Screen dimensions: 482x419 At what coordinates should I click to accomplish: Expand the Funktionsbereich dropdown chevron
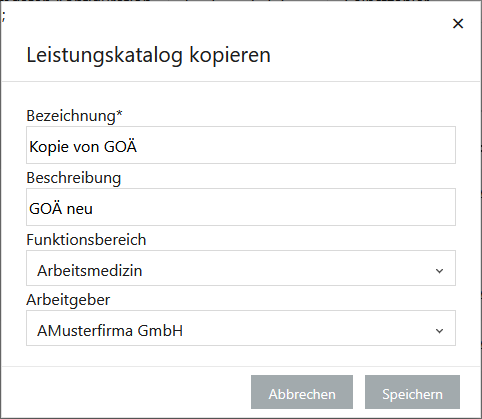(x=439, y=271)
